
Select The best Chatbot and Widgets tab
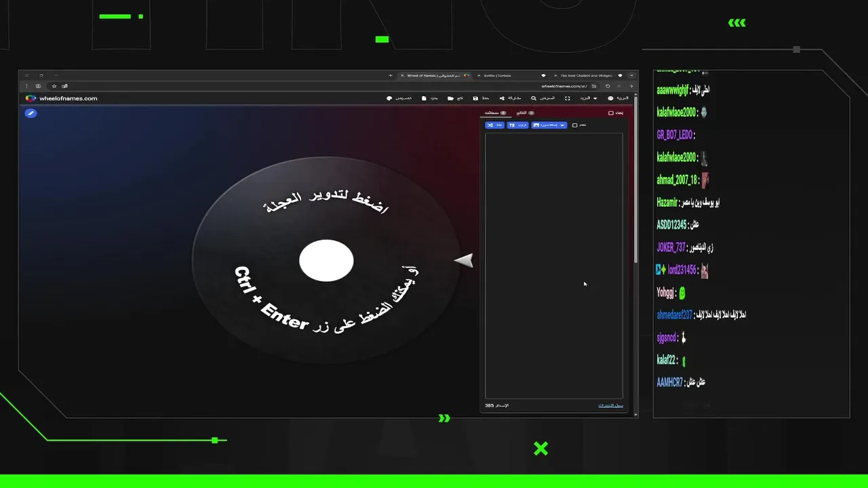coord(587,75)
